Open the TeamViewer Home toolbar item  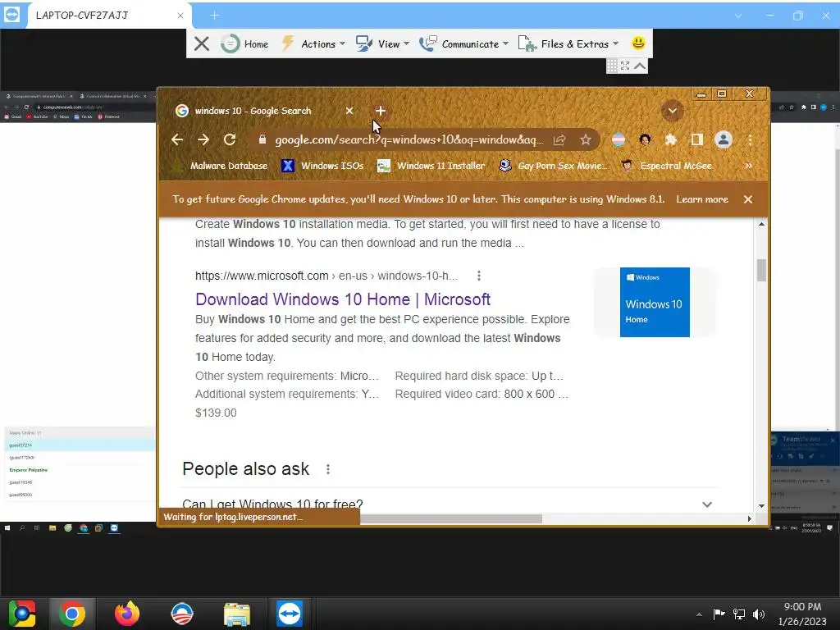click(245, 44)
